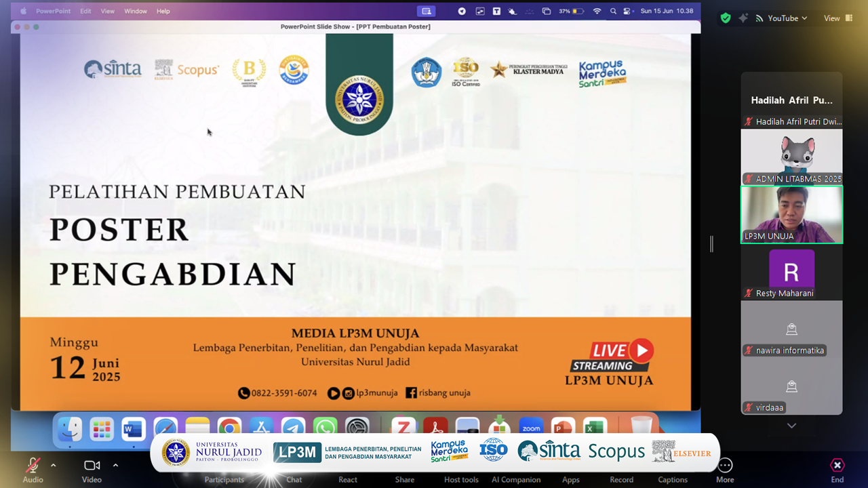
Task: Open the More options ellipsis icon
Action: pos(725,466)
